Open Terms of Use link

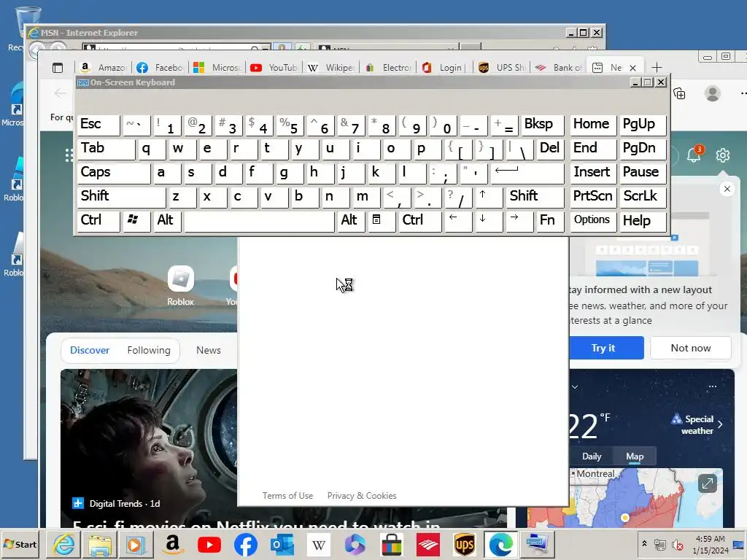click(287, 496)
